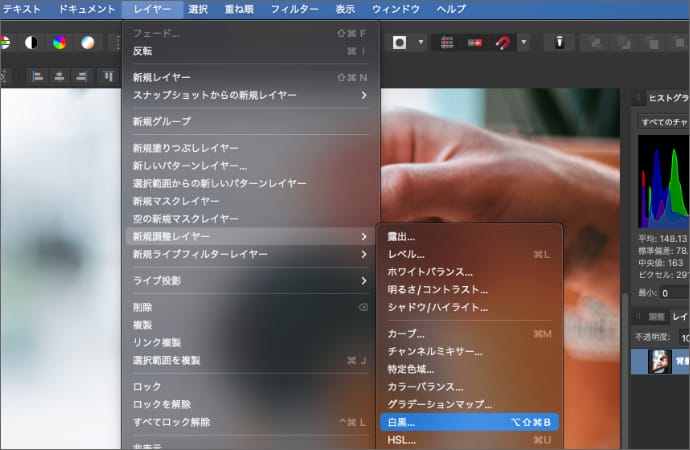
Task: Select the background layer thumbnail
Action: (x=660, y=361)
